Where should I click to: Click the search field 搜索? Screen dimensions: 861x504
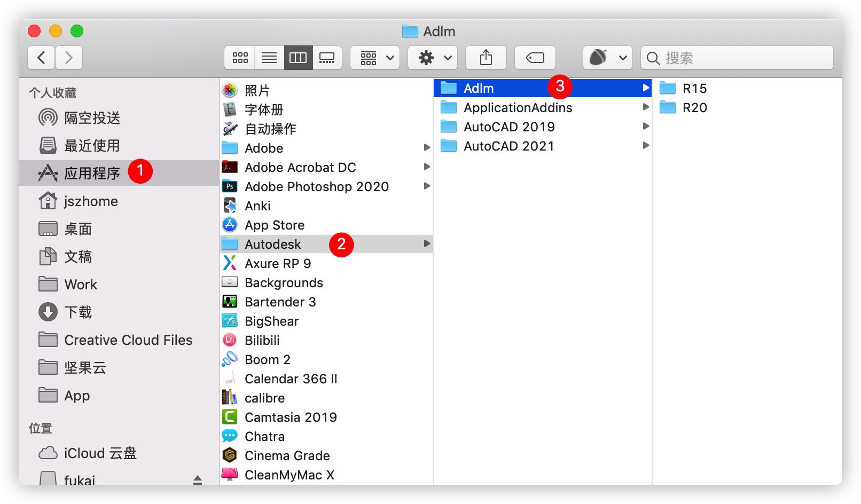point(737,58)
